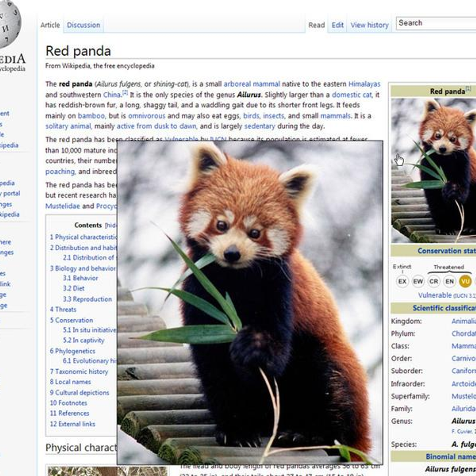Select the CR conservation status icon
The width and height of the screenshot is (476, 476).
pos(434,281)
